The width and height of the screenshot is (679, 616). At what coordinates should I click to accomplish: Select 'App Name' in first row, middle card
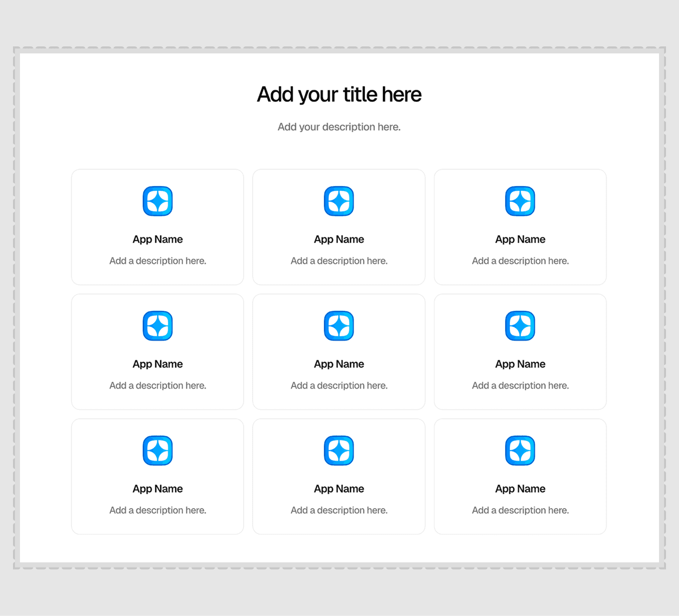[x=339, y=239]
